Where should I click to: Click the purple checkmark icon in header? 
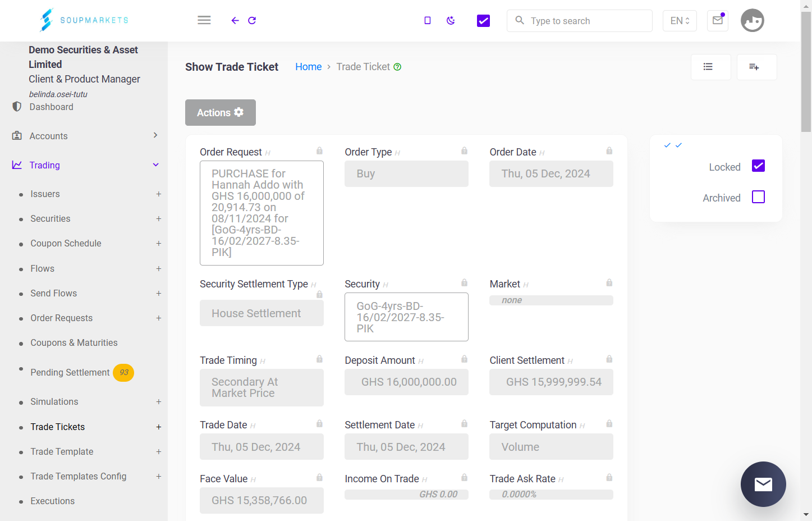[483, 21]
